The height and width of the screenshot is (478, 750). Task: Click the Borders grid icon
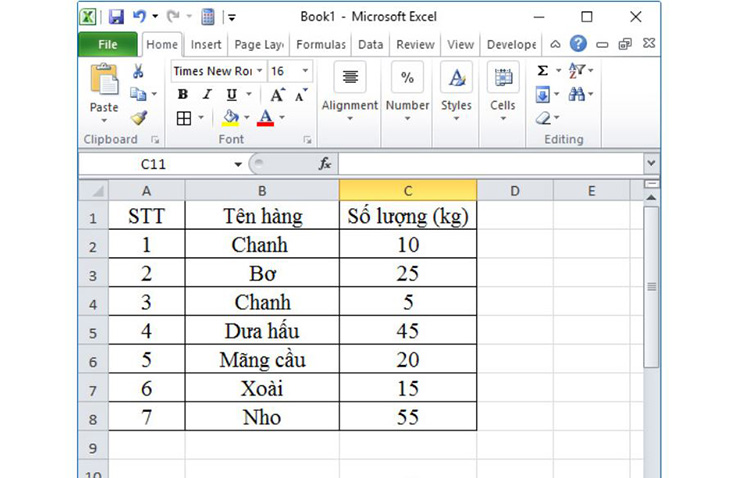[184, 118]
